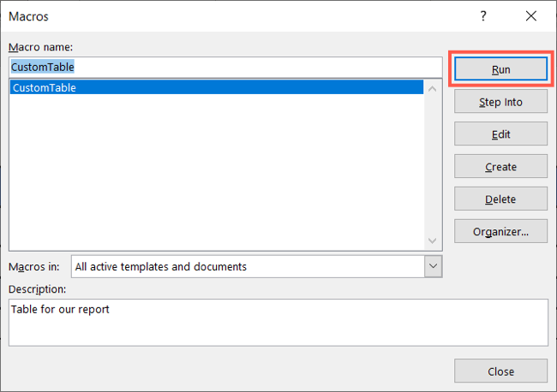Click the macro list vertical scrollbar track
The height and width of the screenshot is (392, 557).
click(x=432, y=165)
